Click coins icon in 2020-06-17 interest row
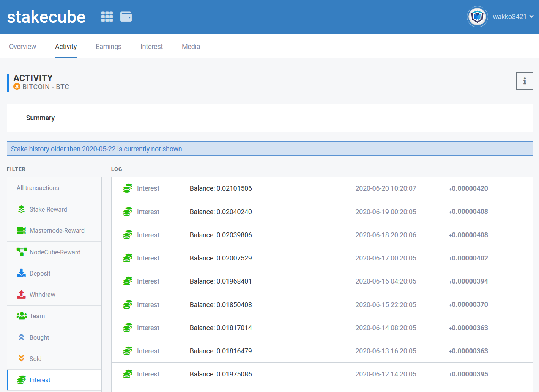The image size is (539, 392). (x=128, y=258)
